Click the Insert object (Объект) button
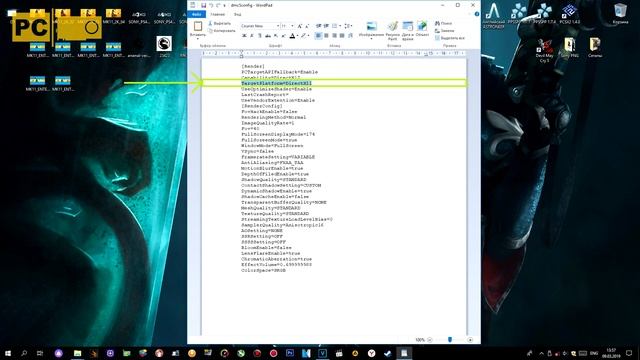This screenshot has width=640, height=360. coord(422,29)
